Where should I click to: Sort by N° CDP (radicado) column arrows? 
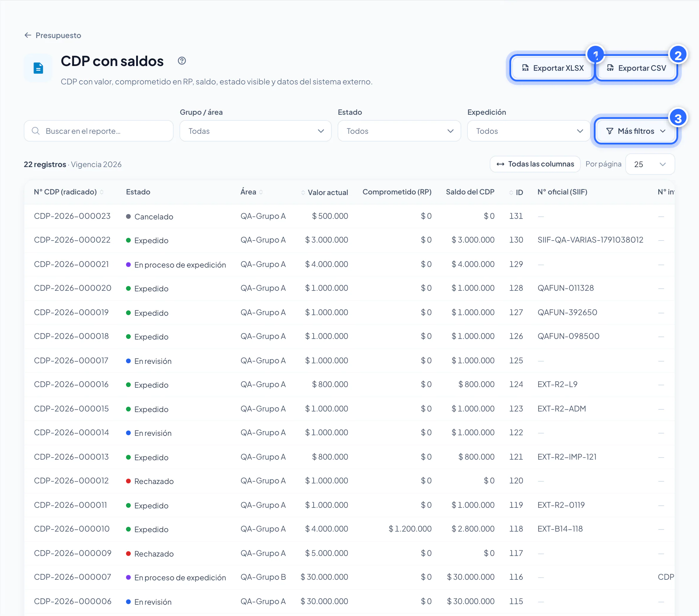[x=102, y=192]
